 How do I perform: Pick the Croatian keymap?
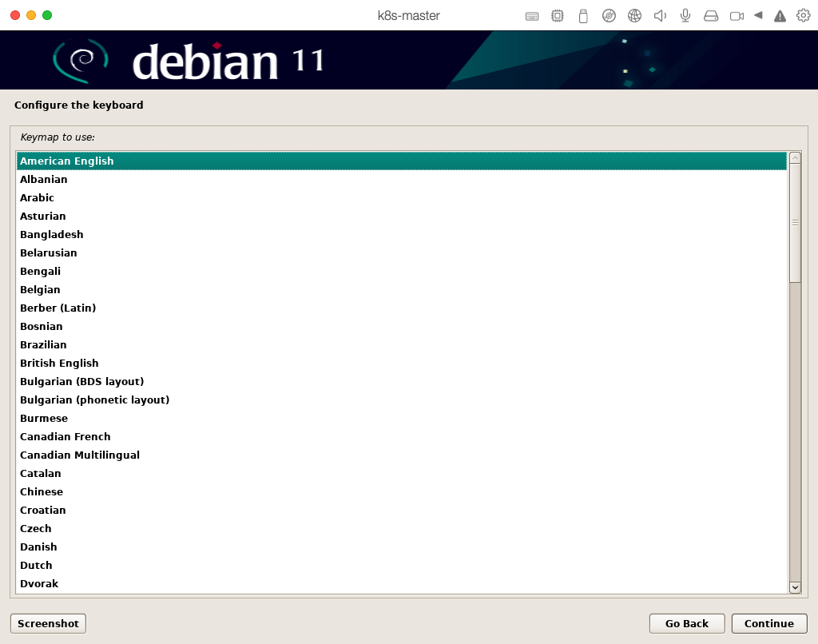(401, 510)
